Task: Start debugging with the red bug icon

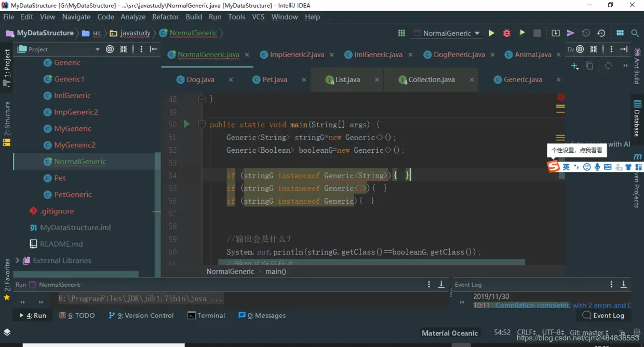Action: pos(507,33)
